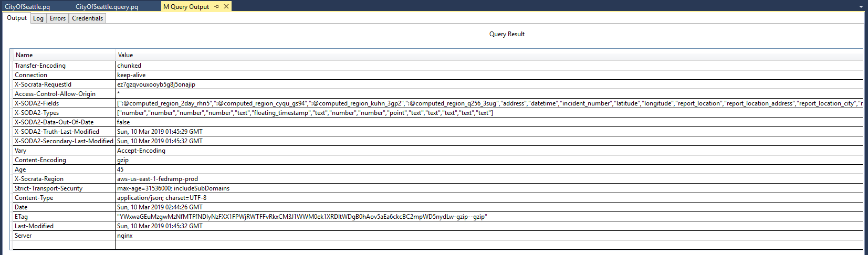Open the Errors sub-tab
The width and height of the screenshot is (868, 255).
pos(58,18)
